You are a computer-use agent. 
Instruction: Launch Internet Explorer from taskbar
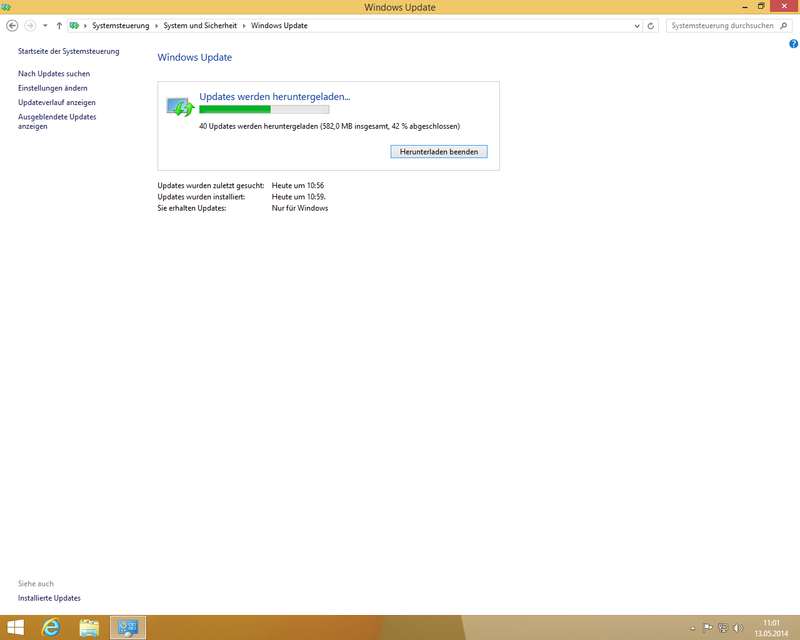coord(51,627)
